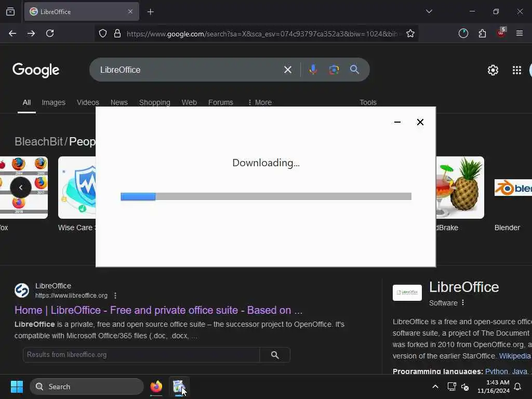Open the installer app in taskbar
532x399 pixels.
[179, 387]
